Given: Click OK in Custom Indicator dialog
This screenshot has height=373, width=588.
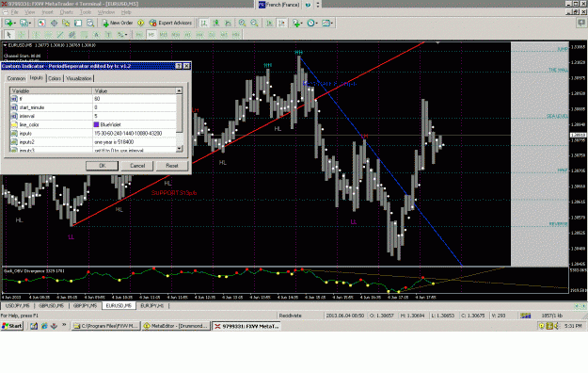Looking at the screenshot, I should pos(102,166).
